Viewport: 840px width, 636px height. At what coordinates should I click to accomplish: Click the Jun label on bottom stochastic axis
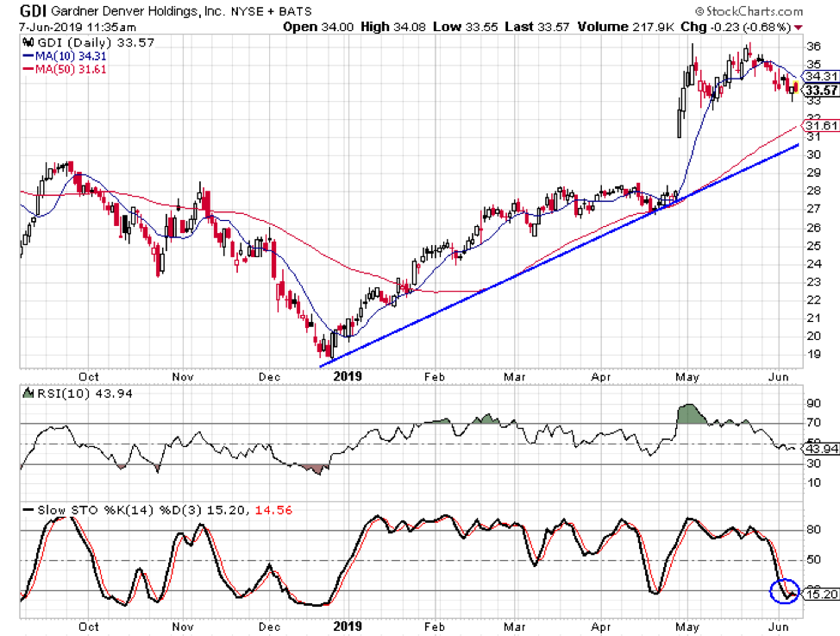pyautogui.click(x=778, y=627)
